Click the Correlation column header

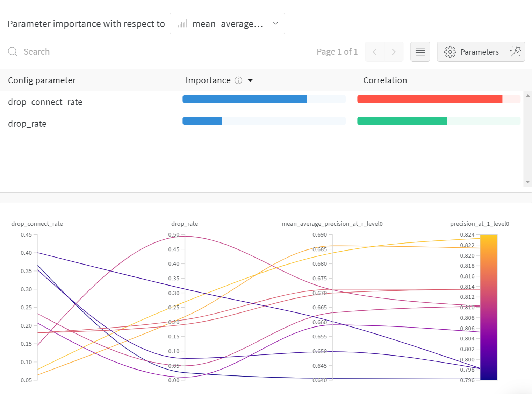coord(385,80)
